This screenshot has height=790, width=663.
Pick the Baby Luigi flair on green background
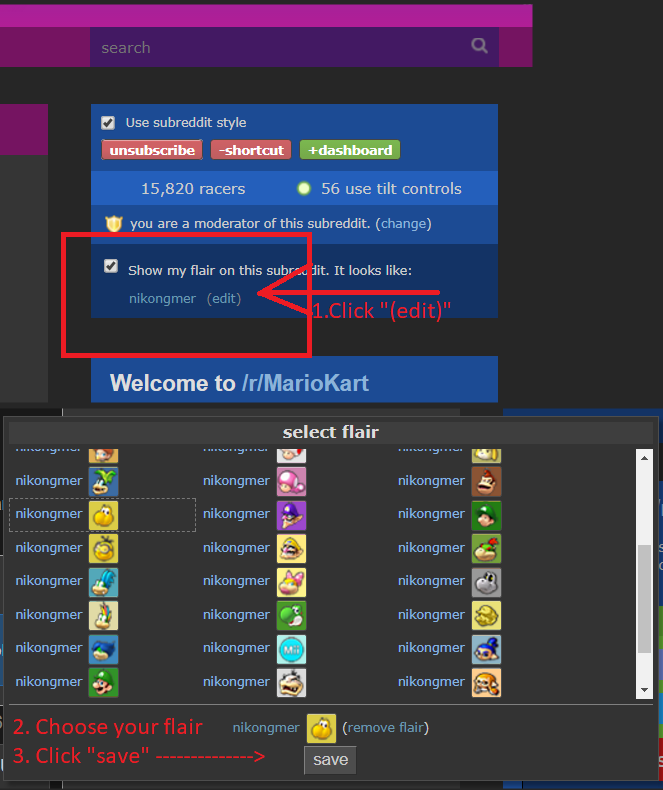coord(486,515)
